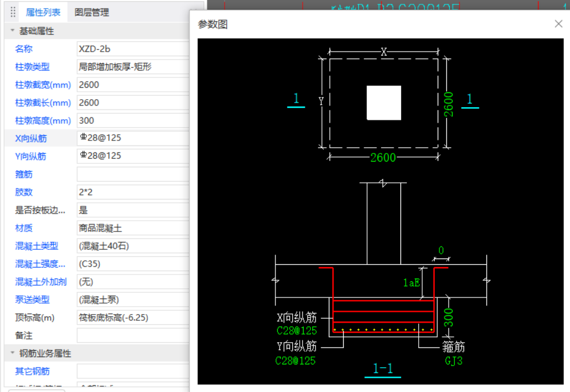
Task: Click the 顶标高(m) property label
Action: (x=34, y=317)
